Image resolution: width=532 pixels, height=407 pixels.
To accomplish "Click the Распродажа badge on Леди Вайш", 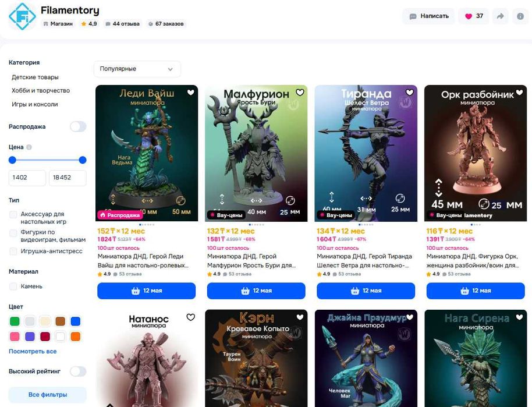I will tap(120, 215).
